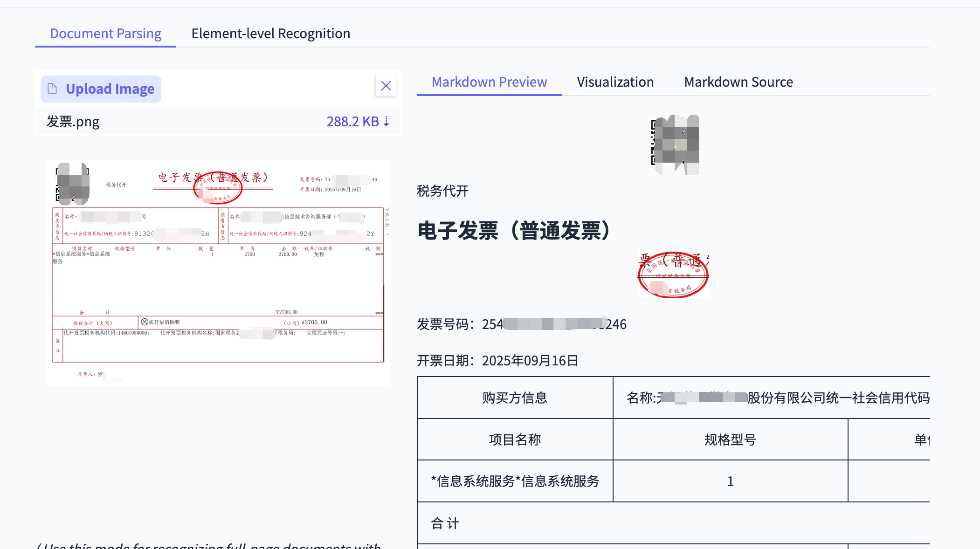Screen dimensions: 980x549
Task: Click the red stamp image in the preview
Action: coord(673,274)
